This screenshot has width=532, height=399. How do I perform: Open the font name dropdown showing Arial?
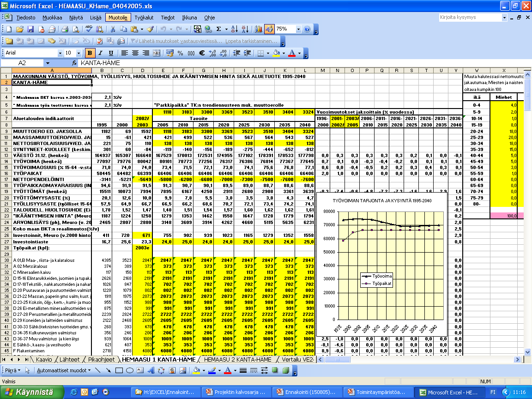click(60, 53)
